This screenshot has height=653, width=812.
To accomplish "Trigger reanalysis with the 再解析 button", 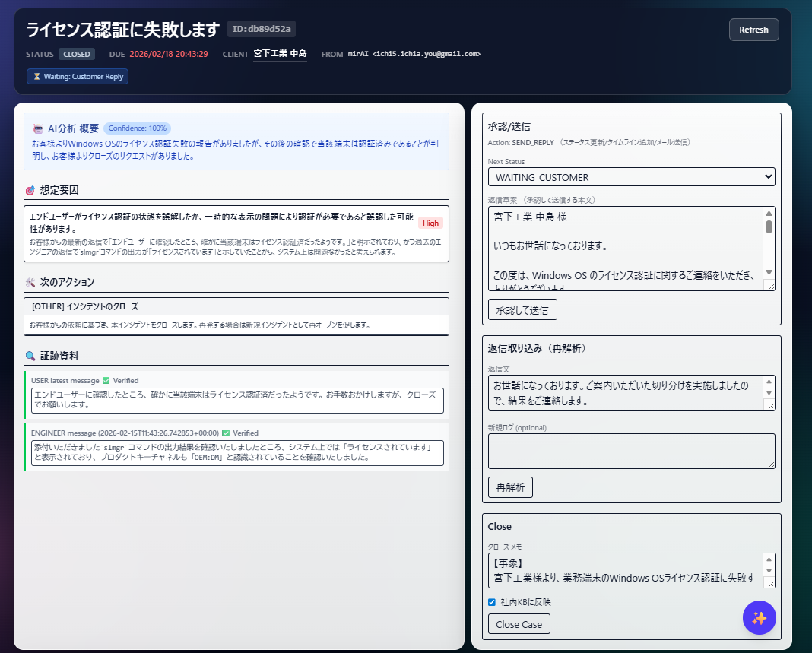I will coord(509,487).
